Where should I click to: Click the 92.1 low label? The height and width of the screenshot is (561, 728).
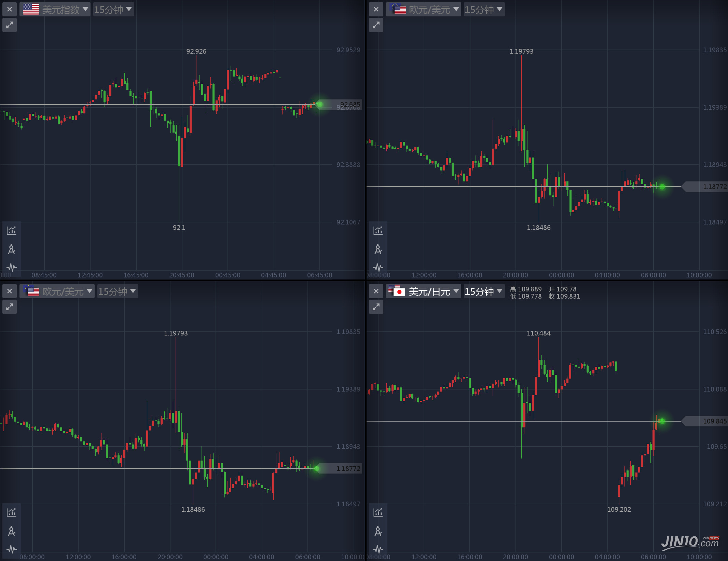coord(179,228)
